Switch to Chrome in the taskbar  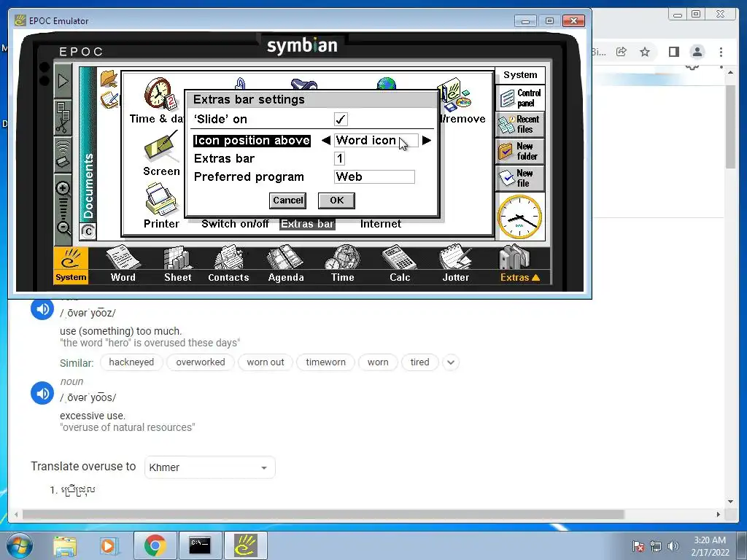[155, 545]
